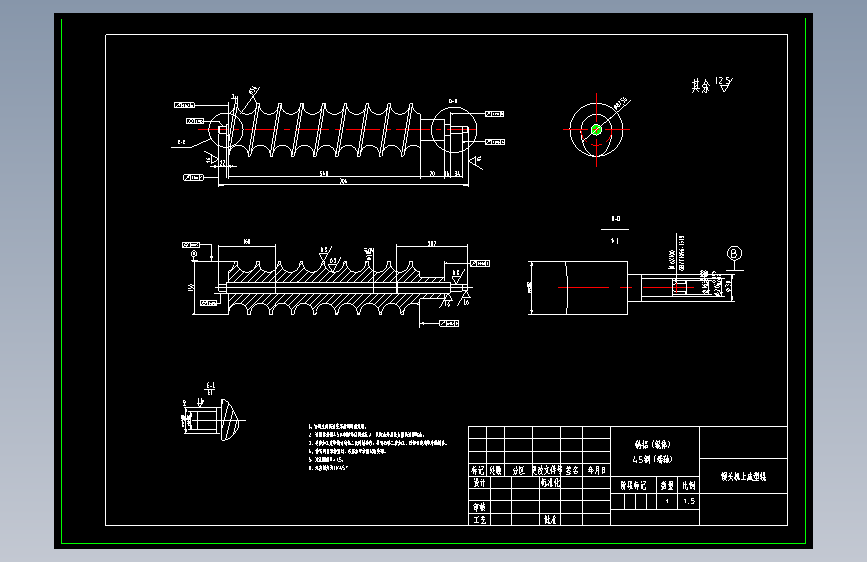Click the scale value 1.5 cell
Viewport: 867px width, 562px height.
point(689,501)
